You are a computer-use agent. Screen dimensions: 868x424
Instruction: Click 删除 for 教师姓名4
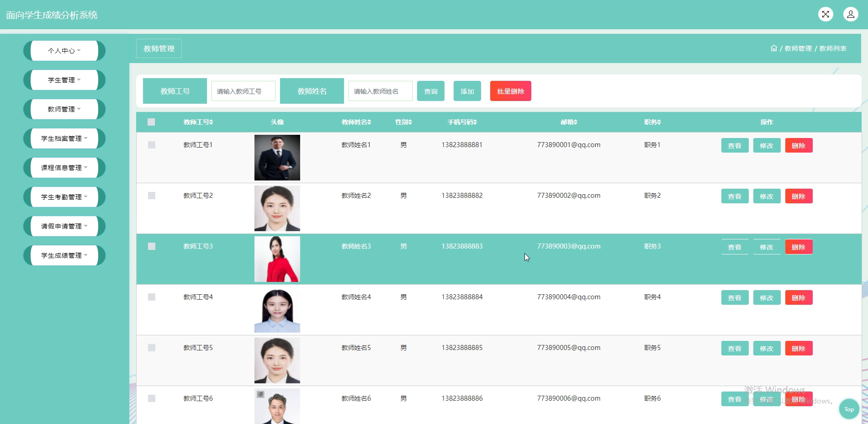[799, 297]
